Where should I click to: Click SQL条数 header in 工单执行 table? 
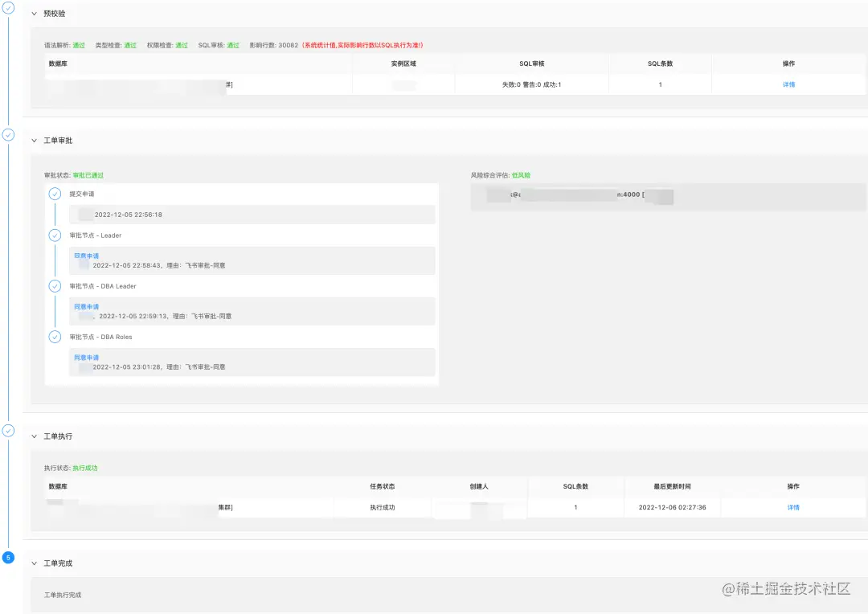pos(575,487)
